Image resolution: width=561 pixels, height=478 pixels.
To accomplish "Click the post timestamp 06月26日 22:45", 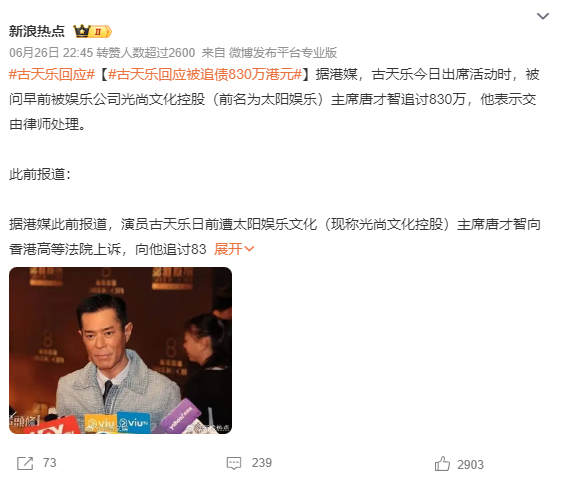I will tap(51, 53).
